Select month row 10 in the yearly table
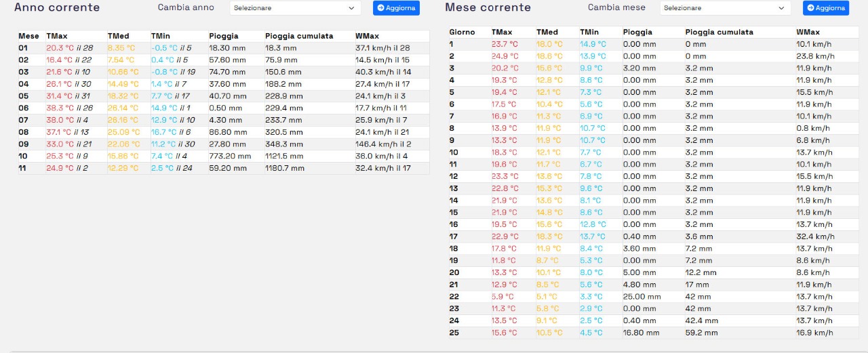Image resolution: width=868 pixels, height=353 pixels. [x=24, y=156]
